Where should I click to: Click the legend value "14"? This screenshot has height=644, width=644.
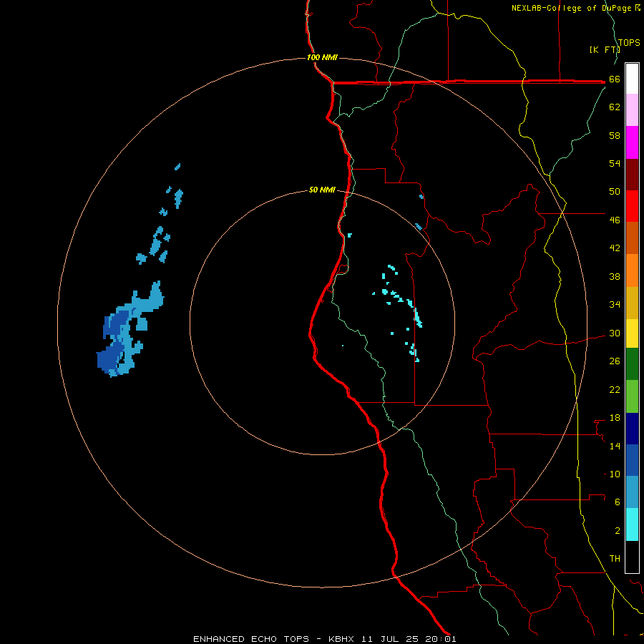pos(615,446)
